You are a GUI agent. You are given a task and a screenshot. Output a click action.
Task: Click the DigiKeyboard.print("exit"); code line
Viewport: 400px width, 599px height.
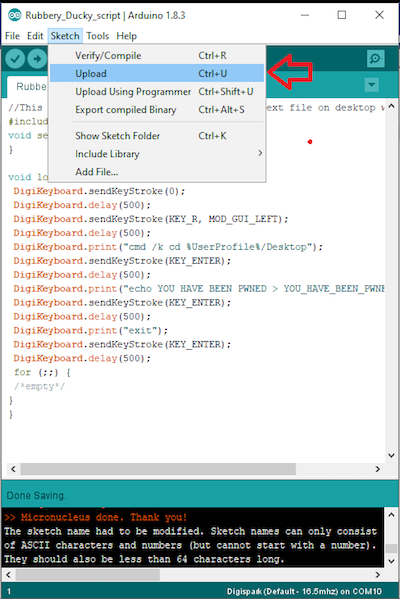(x=91, y=330)
